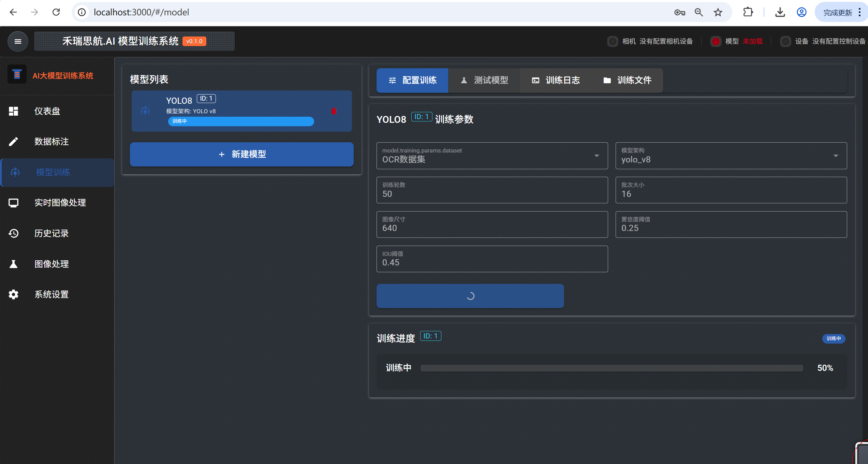The image size is (868, 464).
Task: Open 图像处理 in the sidebar
Action: [x=57, y=264]
